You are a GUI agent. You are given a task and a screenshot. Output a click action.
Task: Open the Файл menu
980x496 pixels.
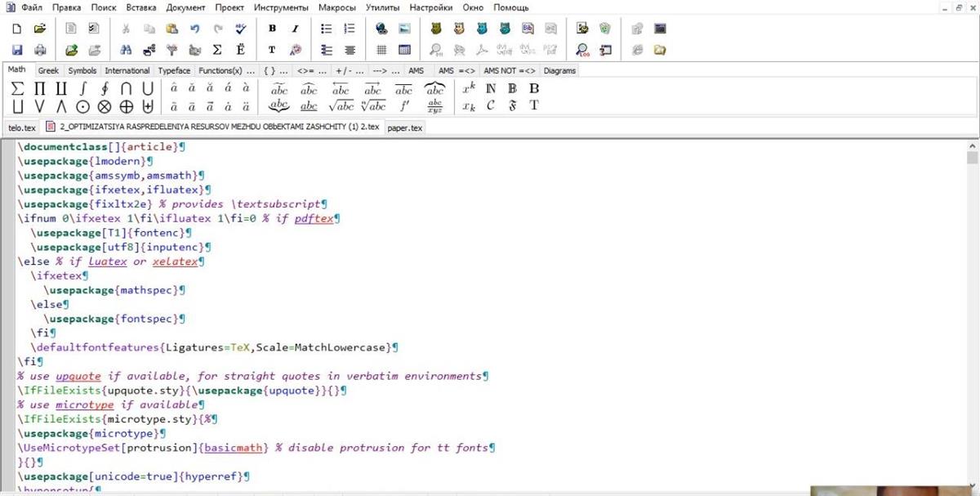[x=32, y=7]
